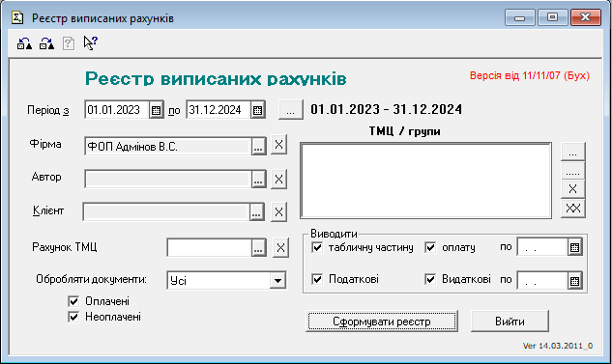Add ТМЦ group with five-dot button
This screenshot has width=612, height=364.
pos(572,171)
